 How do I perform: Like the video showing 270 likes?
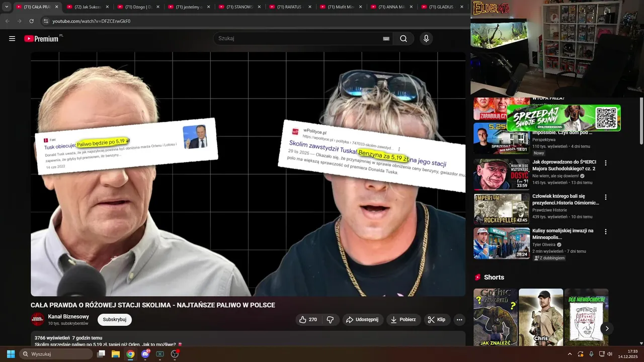pos(308,319)
